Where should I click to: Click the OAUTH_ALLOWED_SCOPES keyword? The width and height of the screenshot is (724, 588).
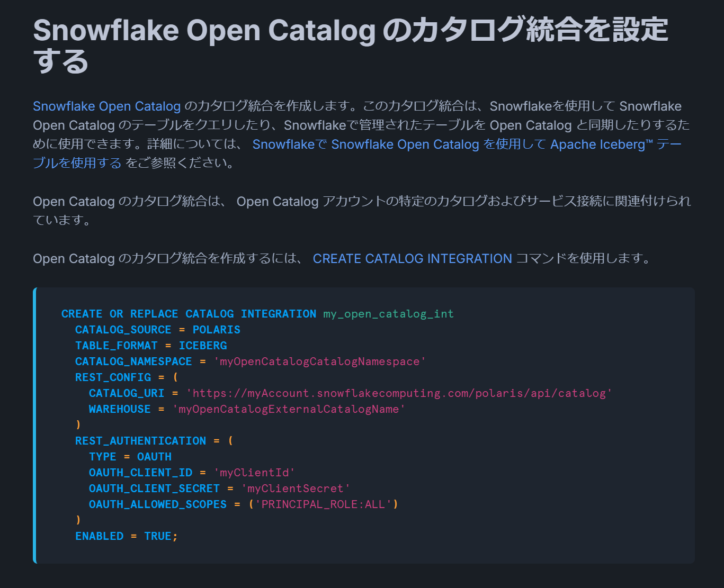click(x=158, y=504)
